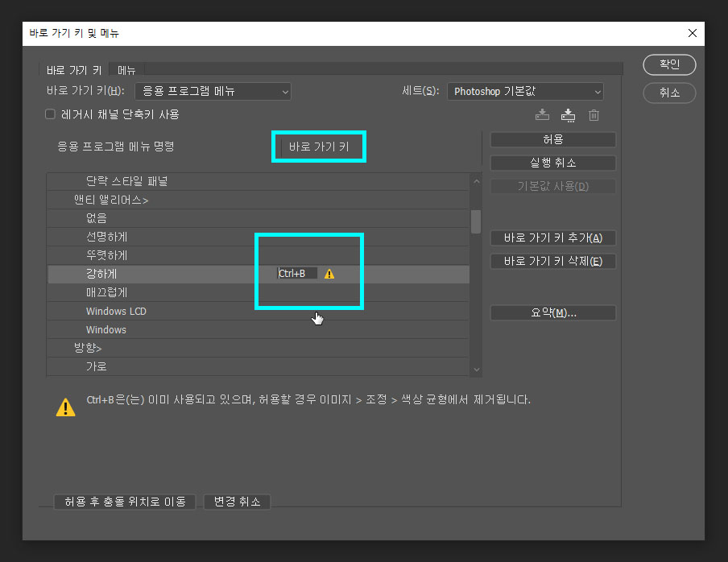Click 허용 후 충돌 위치로 이동 button

pyautogui.click(x=125, y=502)
